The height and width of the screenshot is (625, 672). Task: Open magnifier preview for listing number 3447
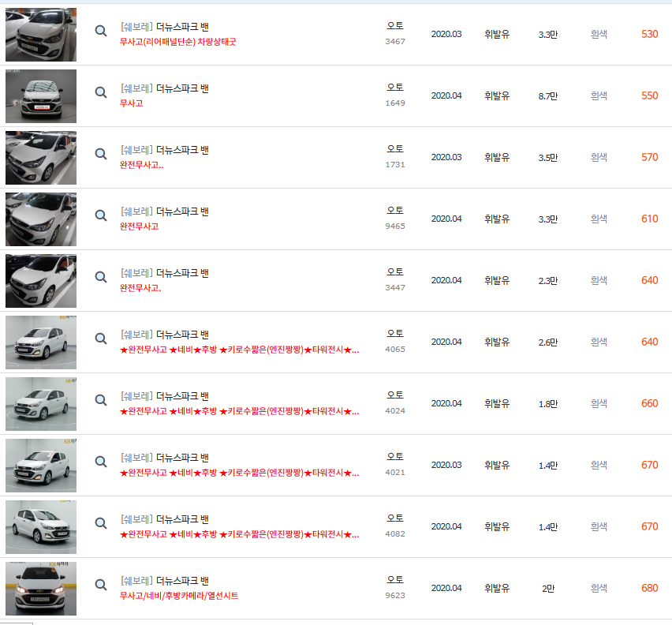(101, 277)
